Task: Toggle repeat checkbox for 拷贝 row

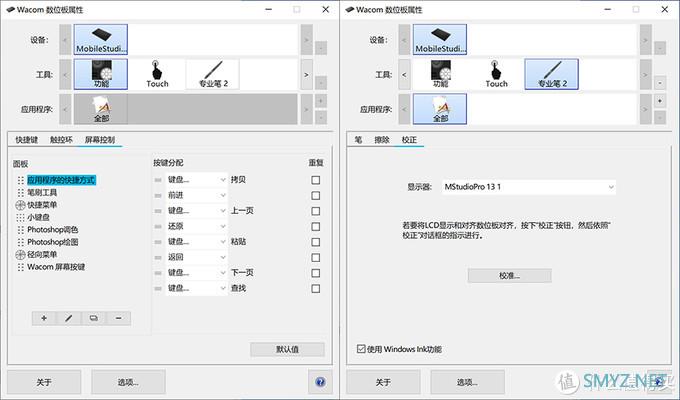Action: tap(316, 180)
